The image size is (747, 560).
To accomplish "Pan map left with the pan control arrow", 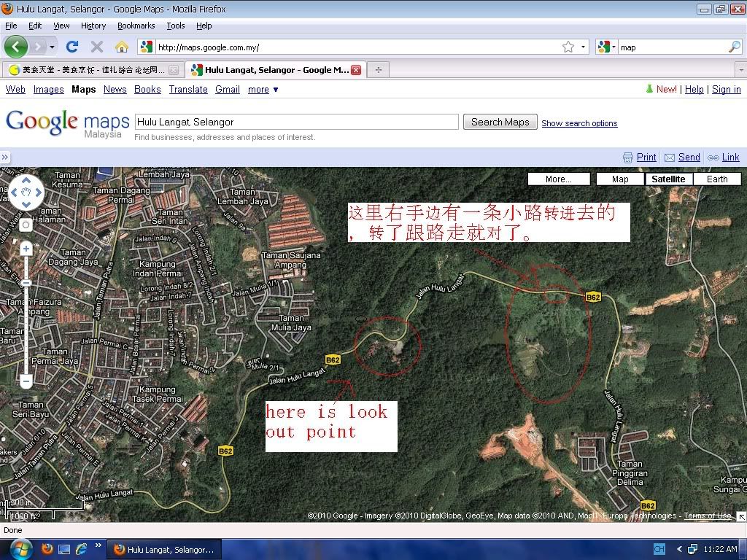I will (15, 192).
